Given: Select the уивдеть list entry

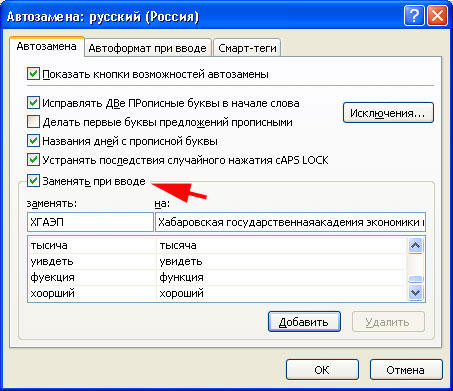Looking at the screenshot, I should pos(217,261).
